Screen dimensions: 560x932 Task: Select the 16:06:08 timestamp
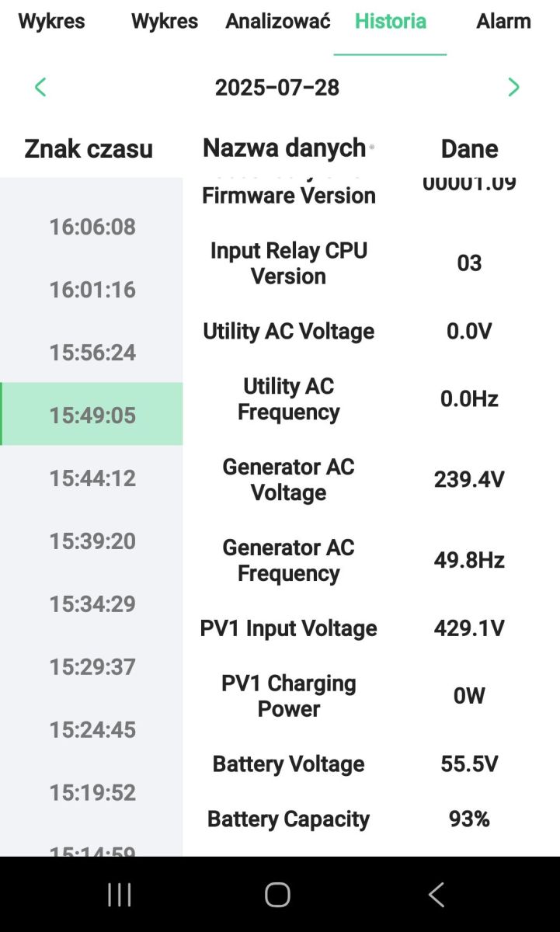[x=92, y=227]
